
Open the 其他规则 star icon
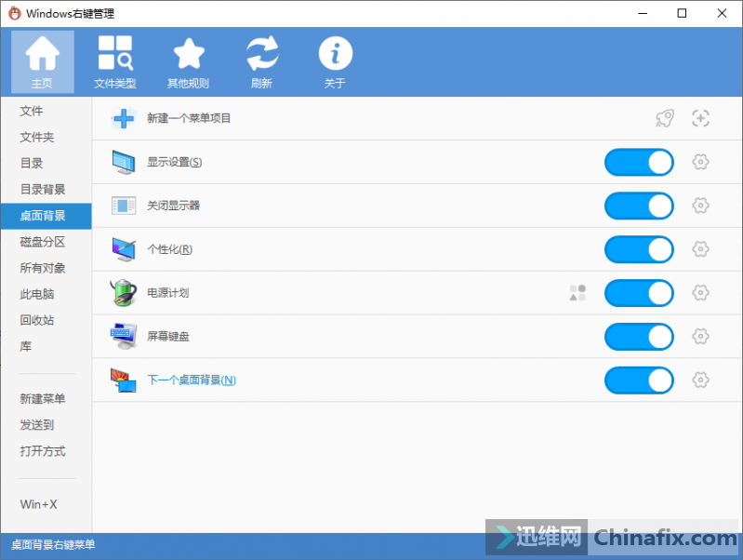[x=188, y=61]
